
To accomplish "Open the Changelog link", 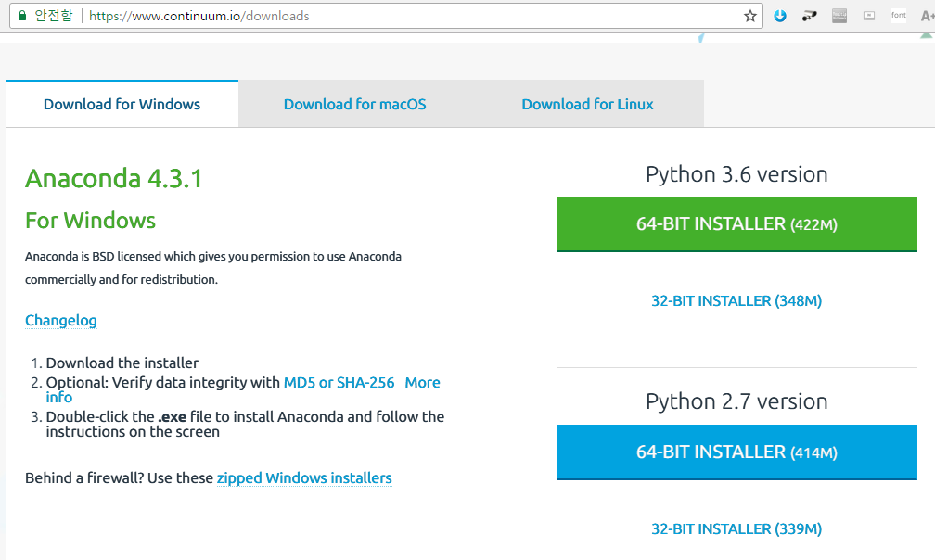I will (61, 321).
